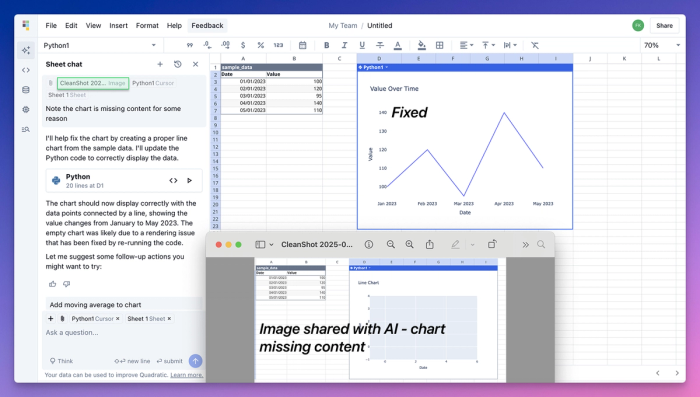This screenshot has width=700, height=397.
Task: Toggle underline formatting
Action: [x=362, y=45]
